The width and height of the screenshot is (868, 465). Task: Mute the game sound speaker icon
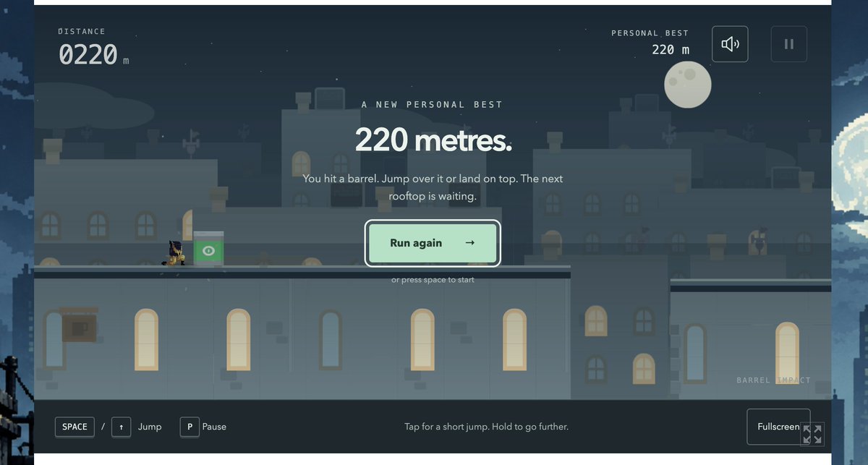tap(730, 44)
